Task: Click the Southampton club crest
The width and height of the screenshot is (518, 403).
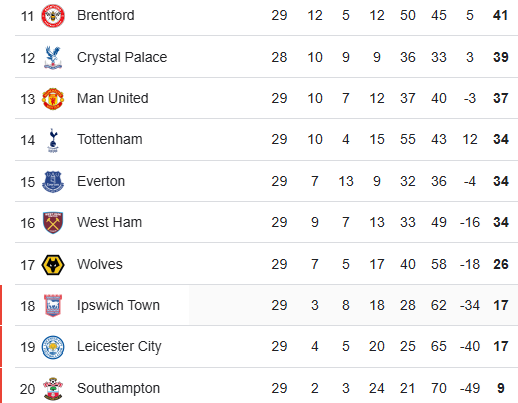Action: pyautogui.click(x=53, y=389)
